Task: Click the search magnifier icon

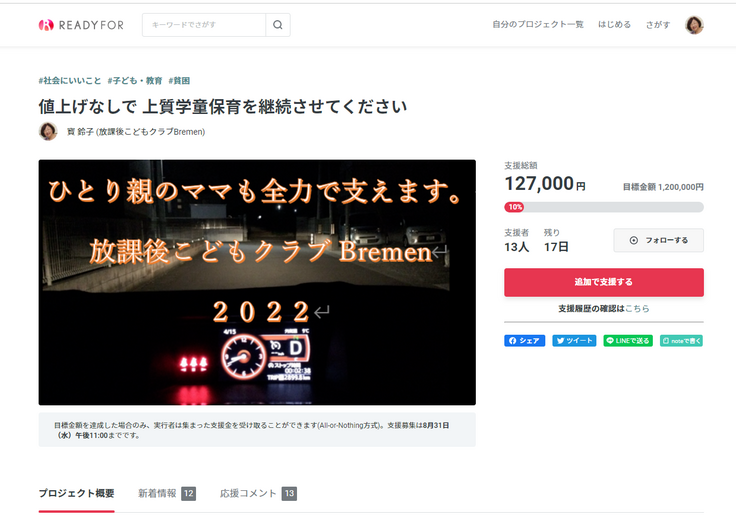Action: click(x=278, y=25)
